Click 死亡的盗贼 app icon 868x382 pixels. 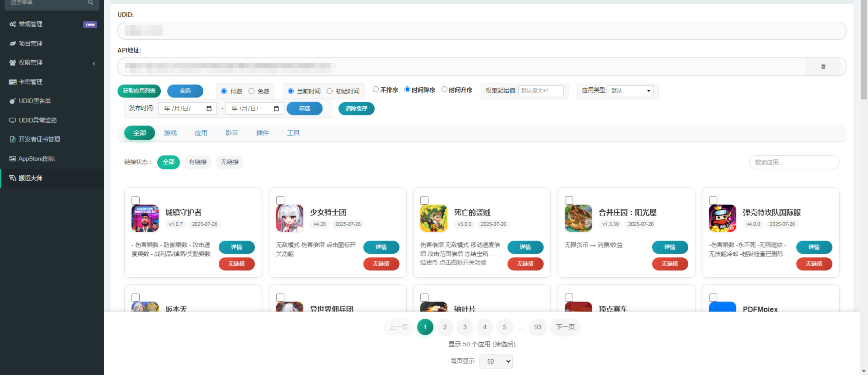coord(434,218)
